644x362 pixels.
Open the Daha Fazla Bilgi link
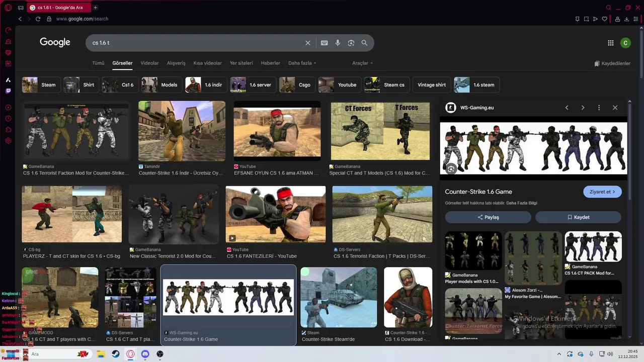522,203
